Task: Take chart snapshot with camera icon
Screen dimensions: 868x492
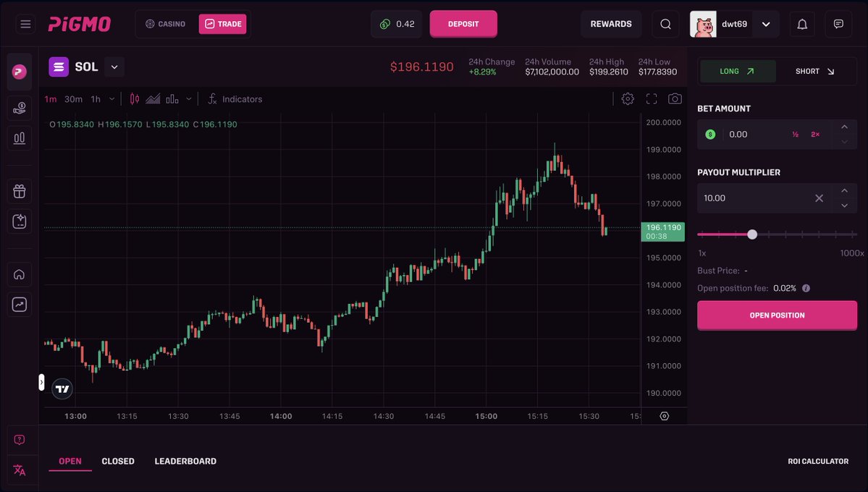Action: tap(675, 98)
